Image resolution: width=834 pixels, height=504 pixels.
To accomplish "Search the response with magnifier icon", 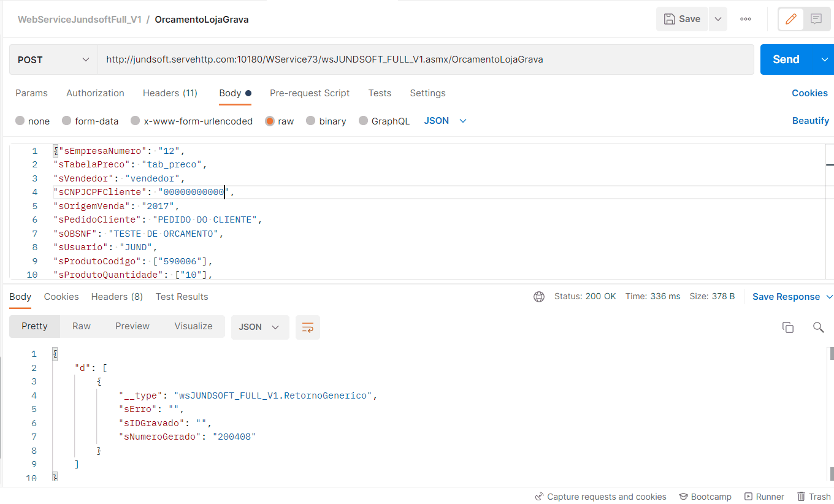I will point(818,327).
